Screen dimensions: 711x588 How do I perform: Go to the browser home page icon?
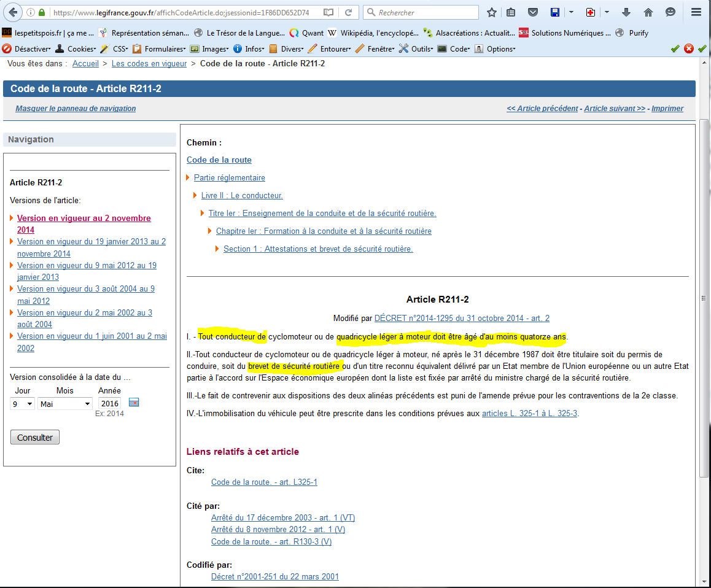648,12
